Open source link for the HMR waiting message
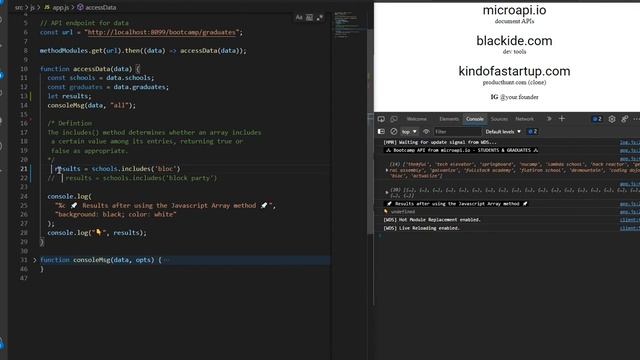The height and width of the screenshot is (360, 640). (x=629, y=142)
